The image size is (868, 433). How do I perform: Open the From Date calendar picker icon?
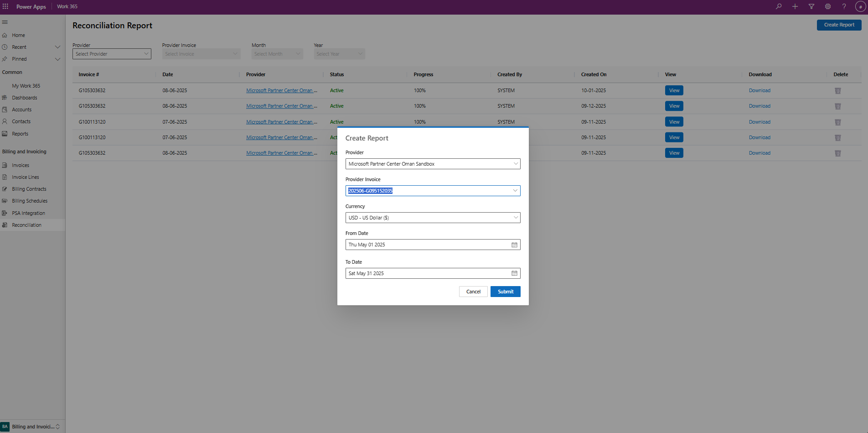pyautogui.click(x=514, y=245)
